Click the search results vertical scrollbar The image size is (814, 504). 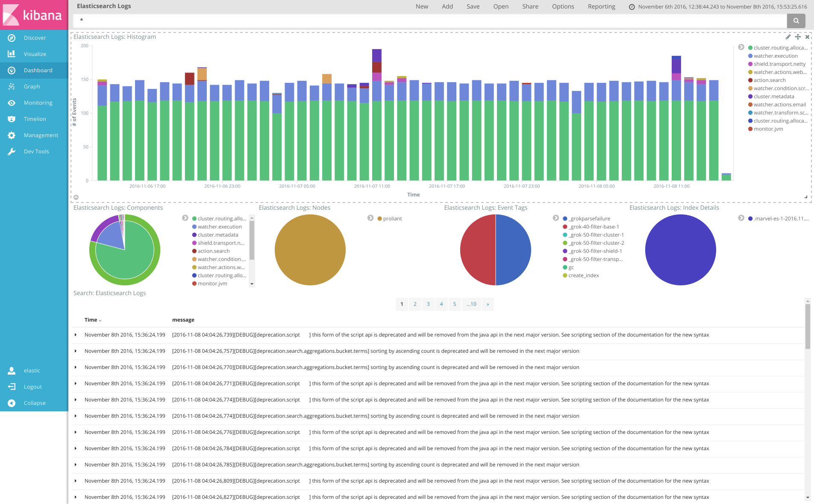click(x=808, y=327)
